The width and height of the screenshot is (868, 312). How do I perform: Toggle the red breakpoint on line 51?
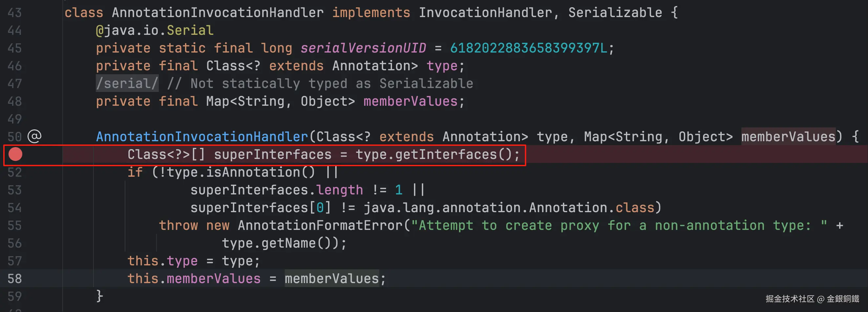point(15,154)
